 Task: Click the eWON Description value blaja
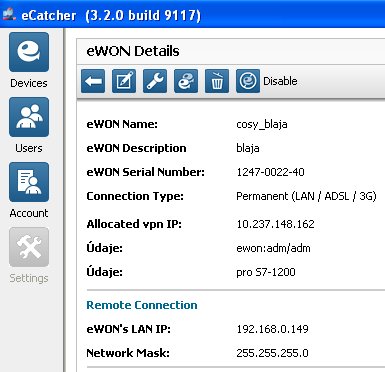248,148
